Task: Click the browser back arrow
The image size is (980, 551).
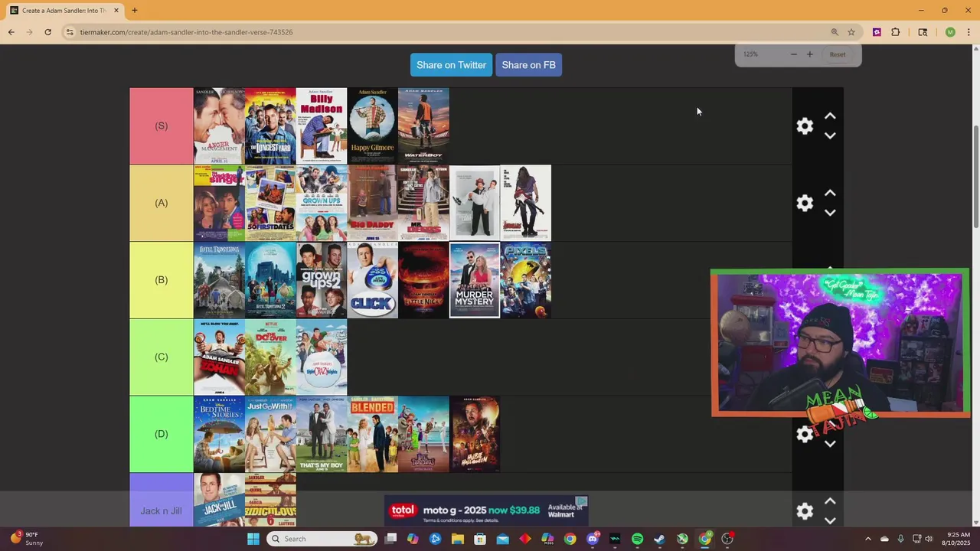Action: coord(11,32)
